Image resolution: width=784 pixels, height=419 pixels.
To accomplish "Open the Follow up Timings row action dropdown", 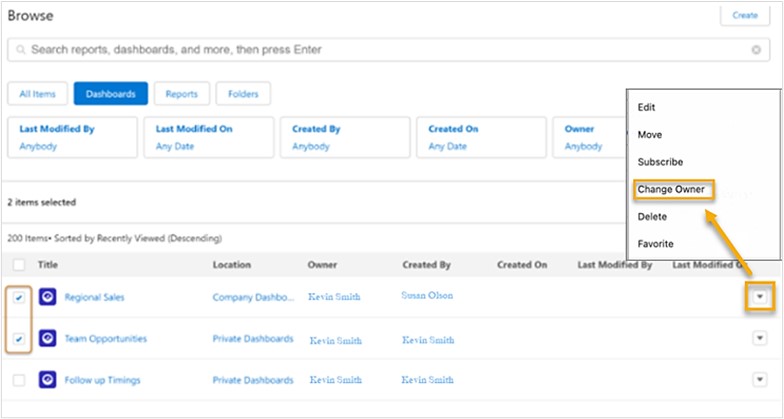I will click(x=759, y=380).
